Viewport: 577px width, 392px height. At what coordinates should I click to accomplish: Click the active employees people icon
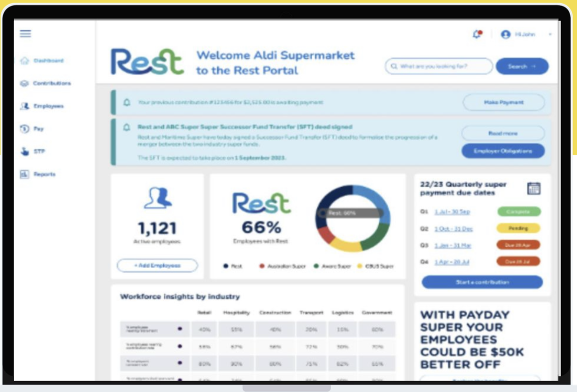(x=157, y=198)
